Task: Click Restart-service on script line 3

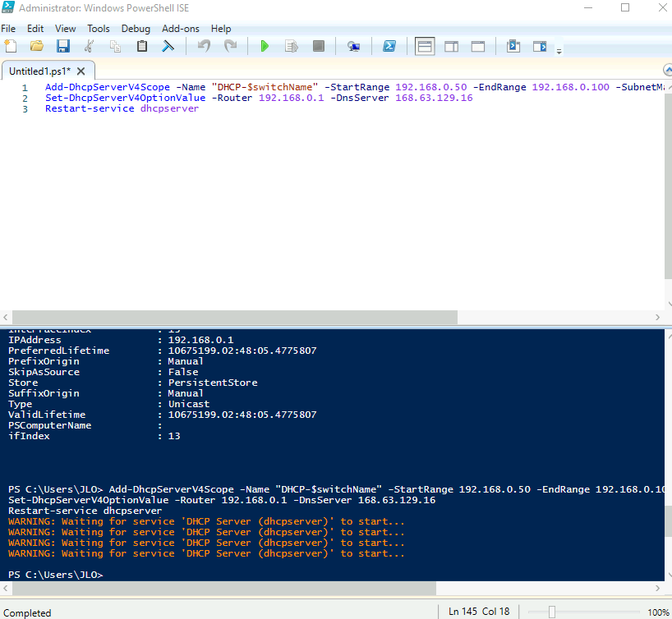Action: pos(90,108)
